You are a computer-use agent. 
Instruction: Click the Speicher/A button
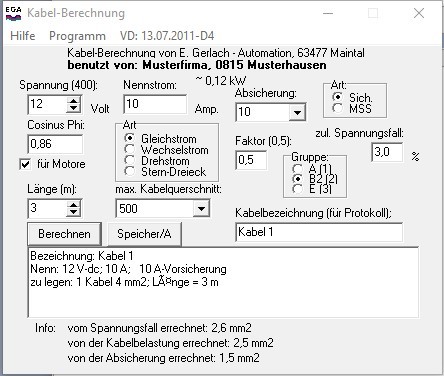tap(144, 234)
